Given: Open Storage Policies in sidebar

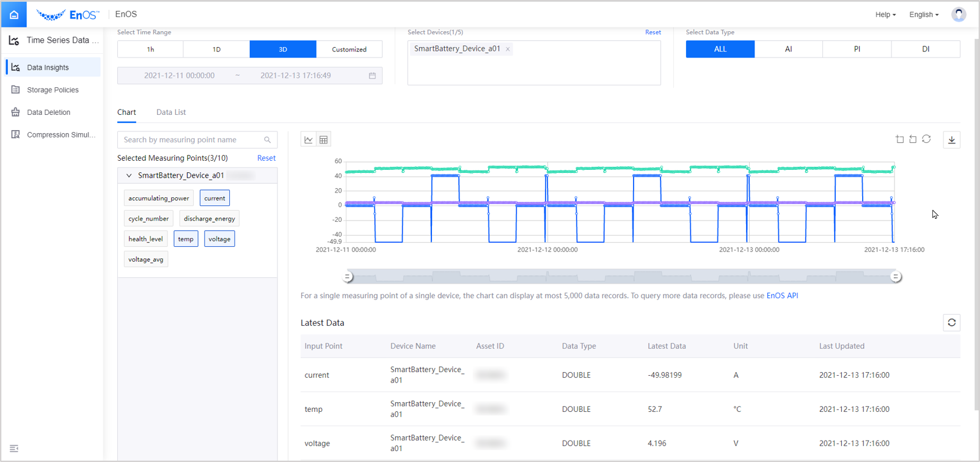Looking at the screenshot, I should click(x=53, y=90).
